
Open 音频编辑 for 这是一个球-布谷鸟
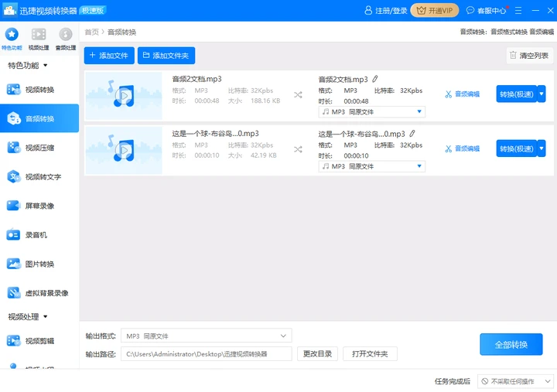(462, 148)
